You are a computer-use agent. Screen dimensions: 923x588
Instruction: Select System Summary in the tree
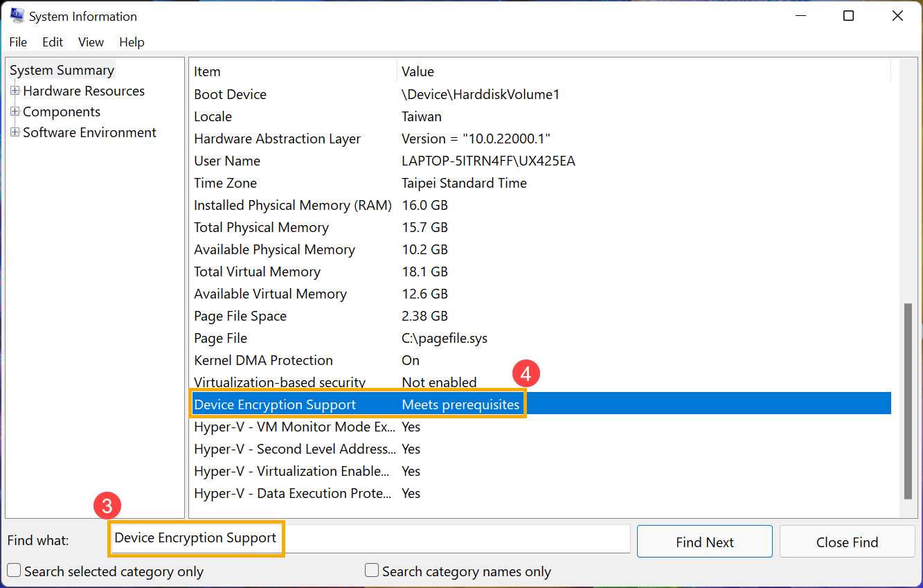[x=62, y=71]
